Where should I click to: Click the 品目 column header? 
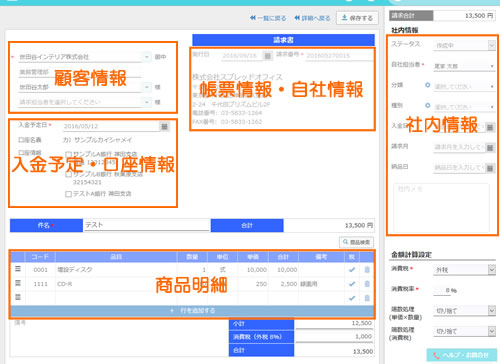coord(116,257)
